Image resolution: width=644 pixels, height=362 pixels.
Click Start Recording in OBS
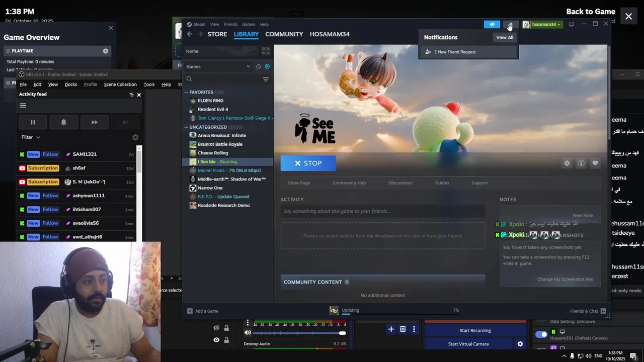click(475, 330)
